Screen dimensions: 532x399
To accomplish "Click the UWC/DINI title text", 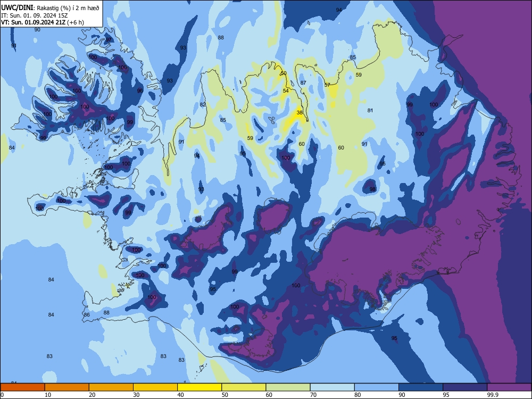I will tap(17, 7).
